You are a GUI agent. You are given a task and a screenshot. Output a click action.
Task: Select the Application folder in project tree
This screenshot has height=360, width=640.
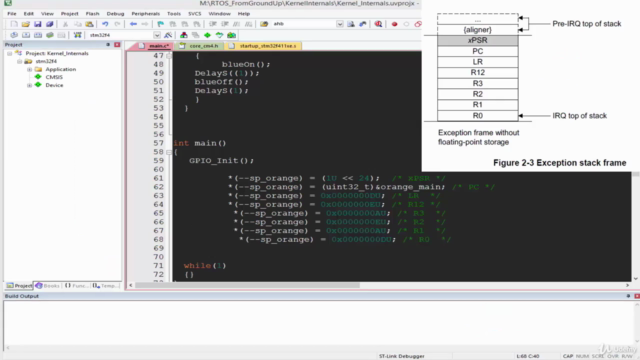(60, 69)
